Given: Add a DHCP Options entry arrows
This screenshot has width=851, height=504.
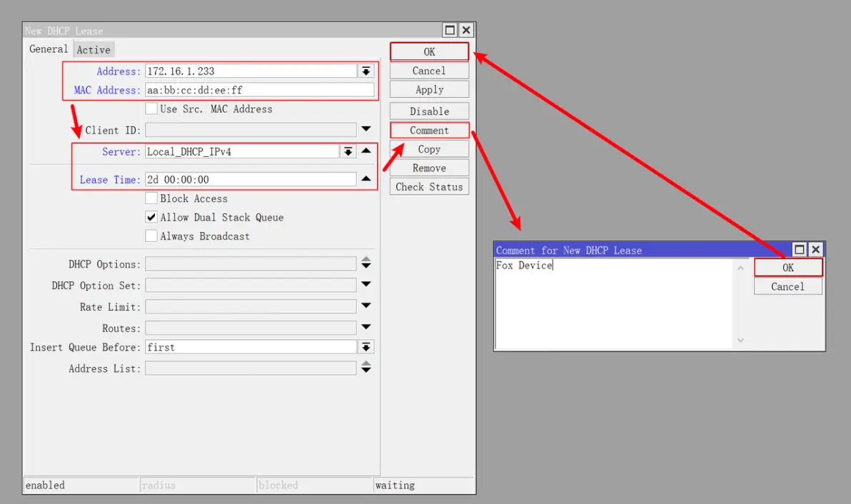Looking at the screenshot, I should (366, 263).
